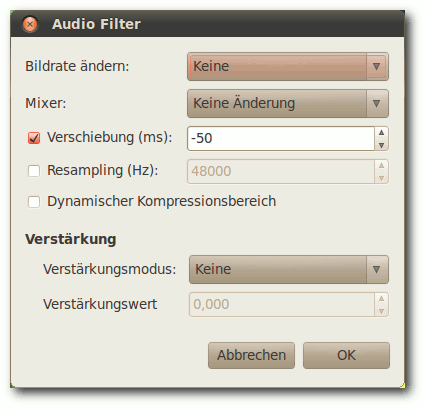Viewport: 425px width, 408px height.
Task: Enable Dynamischer Kompressionsbereich checkbox
Action: click(x=34, y=202)
